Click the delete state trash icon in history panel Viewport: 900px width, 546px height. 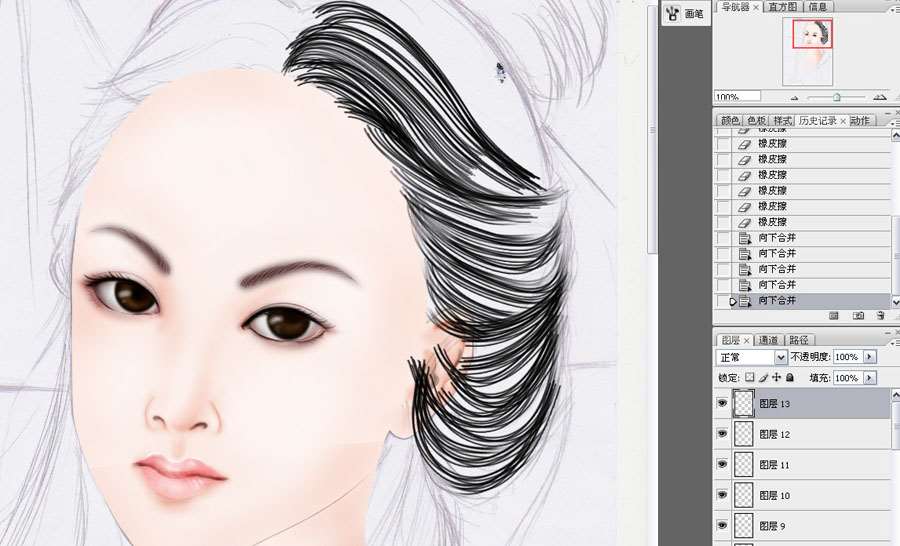[x=881, y=316]
